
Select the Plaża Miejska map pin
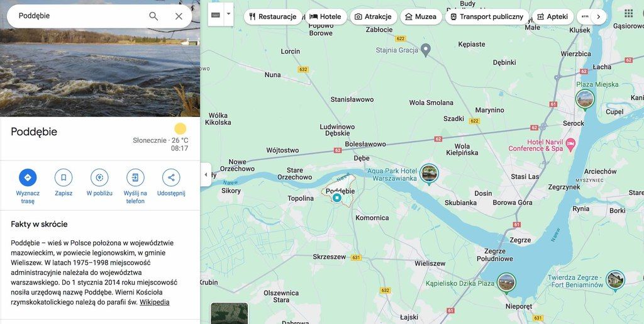(585, 100)
